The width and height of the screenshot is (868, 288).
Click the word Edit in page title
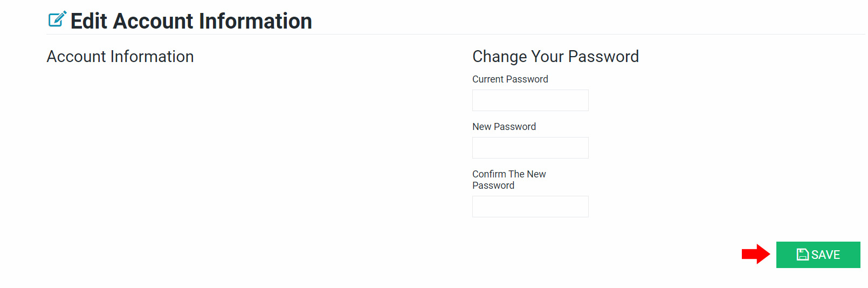(89, 21)
